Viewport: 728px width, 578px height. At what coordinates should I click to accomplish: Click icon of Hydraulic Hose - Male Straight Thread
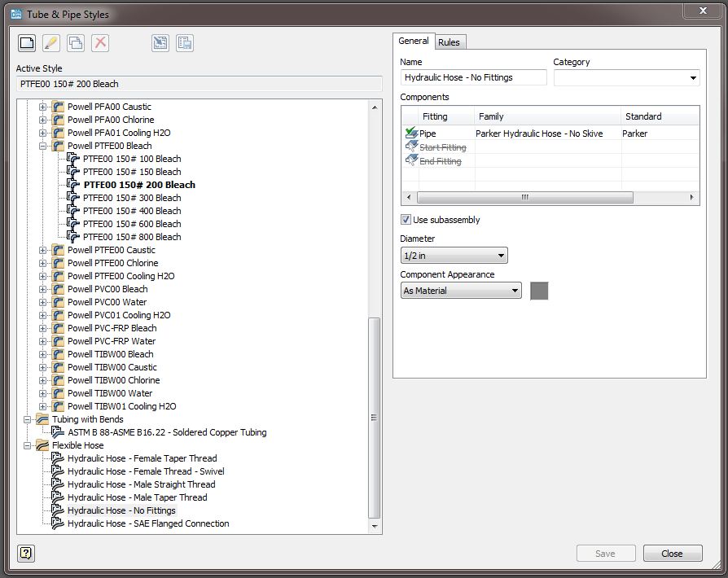click(x=58, y=484)
